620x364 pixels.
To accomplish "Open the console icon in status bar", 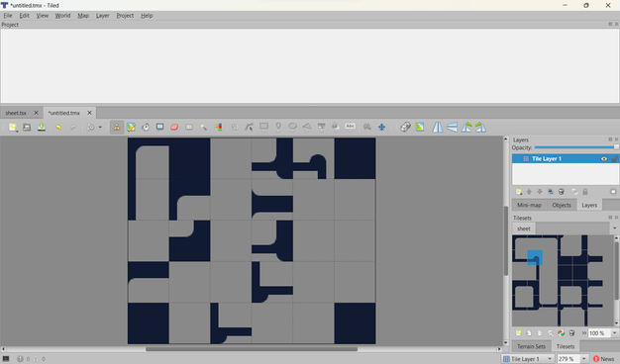I will point(6,359).
